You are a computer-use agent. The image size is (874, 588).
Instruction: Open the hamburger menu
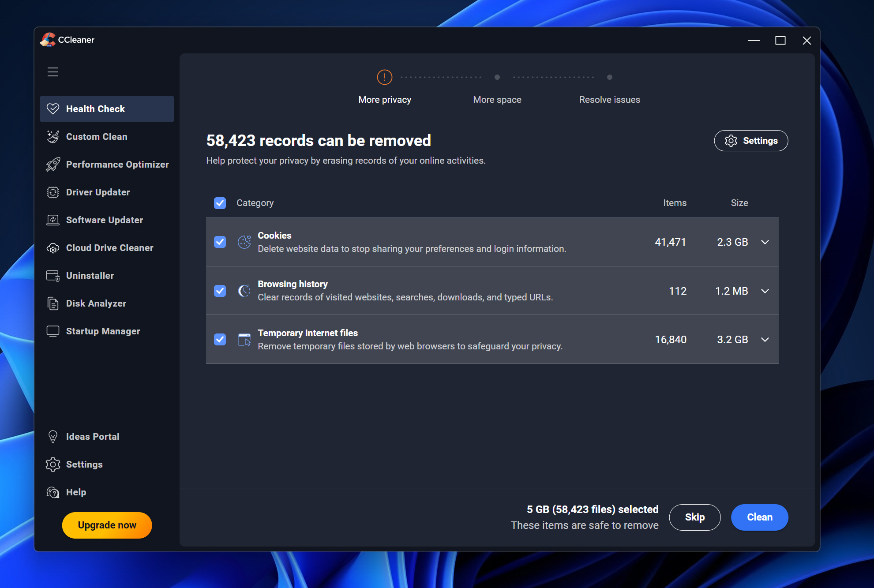point(53,72)
